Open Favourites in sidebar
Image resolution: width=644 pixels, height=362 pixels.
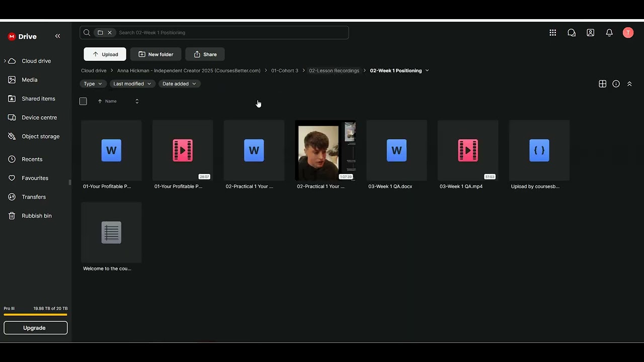[35, 178]
